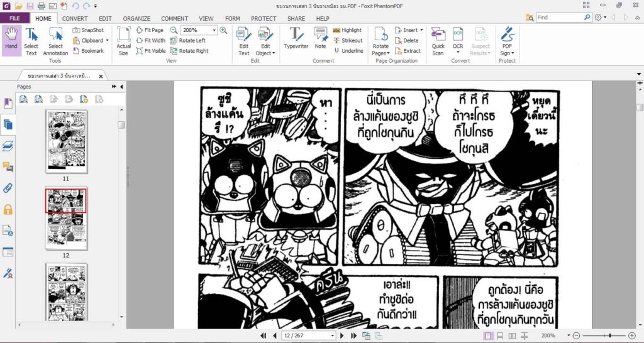Select the page 11 thumbnail
This screenshot has width=644, height=343.
pyautogui.click(x=66, y=141)
